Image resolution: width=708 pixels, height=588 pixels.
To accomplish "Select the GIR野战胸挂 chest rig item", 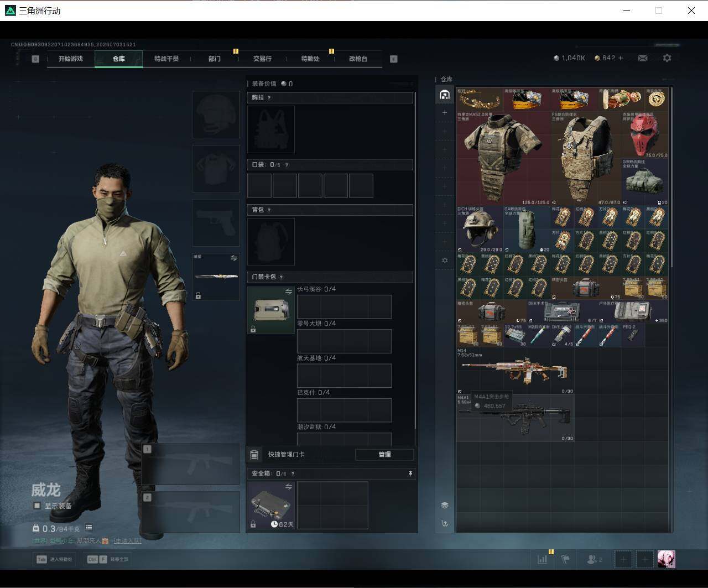I will point(645,182).
